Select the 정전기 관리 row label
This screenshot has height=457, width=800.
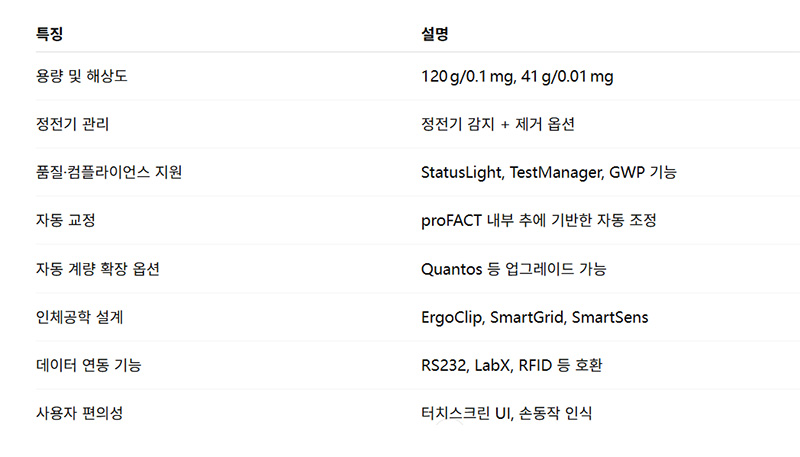coord(72,125)
